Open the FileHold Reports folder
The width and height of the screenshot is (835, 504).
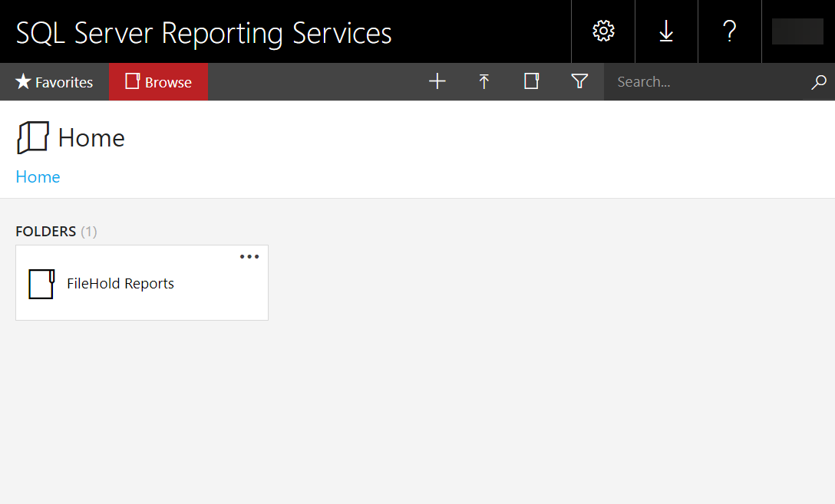pos(120,283)
